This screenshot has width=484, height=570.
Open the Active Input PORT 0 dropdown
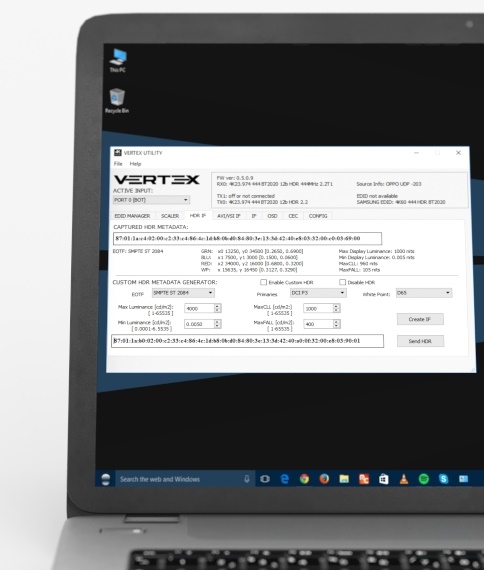[x=151, y=200]
